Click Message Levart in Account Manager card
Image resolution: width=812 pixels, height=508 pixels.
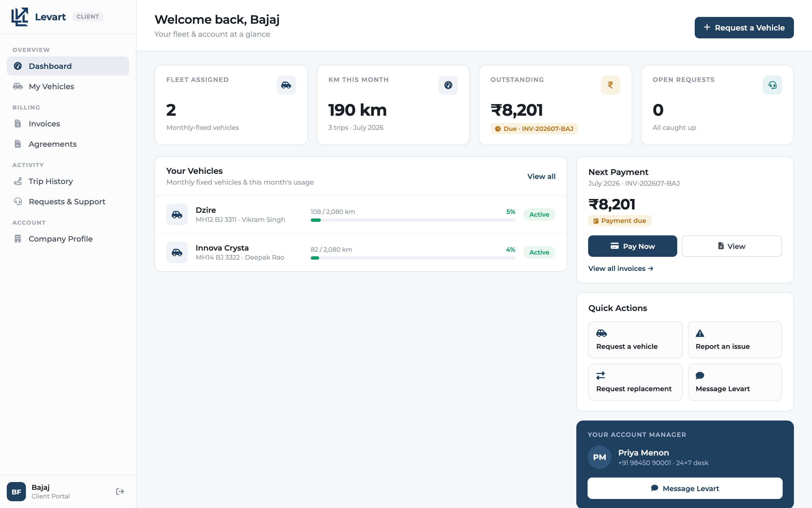(x=685, y=488)
